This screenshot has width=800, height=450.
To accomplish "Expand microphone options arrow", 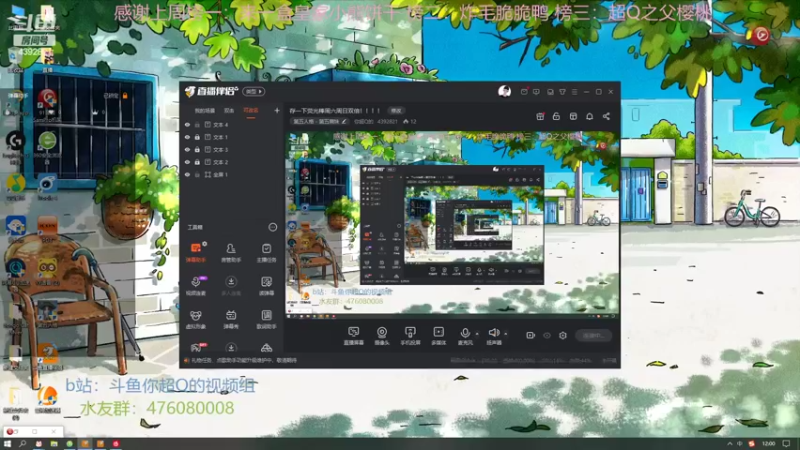I will (x=477, y=334).
